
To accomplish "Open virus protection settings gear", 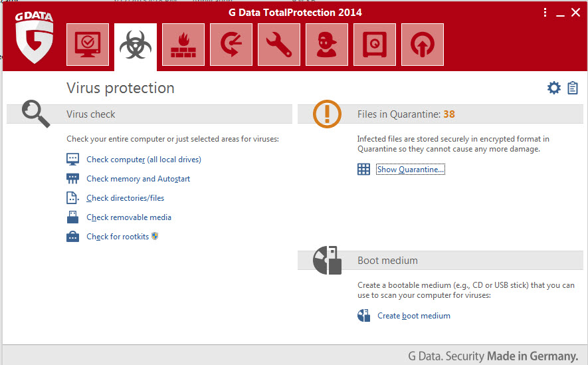I will (554, 88).
